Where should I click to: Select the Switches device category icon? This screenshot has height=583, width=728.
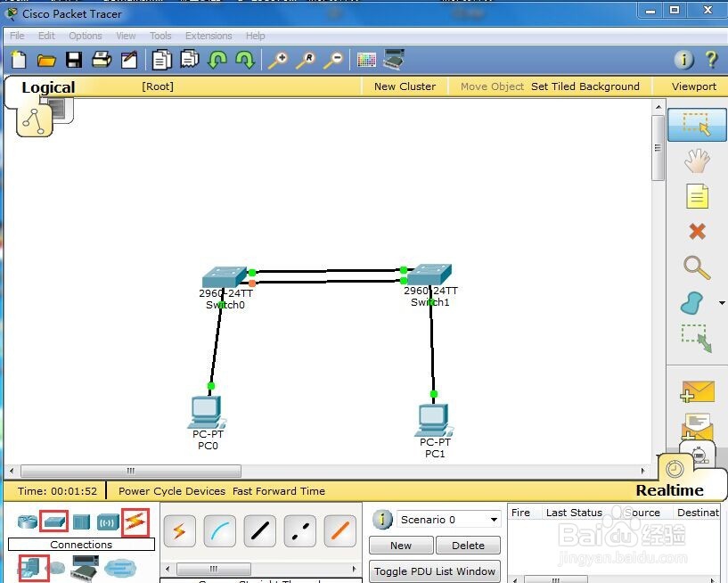(x=54, y=522)
